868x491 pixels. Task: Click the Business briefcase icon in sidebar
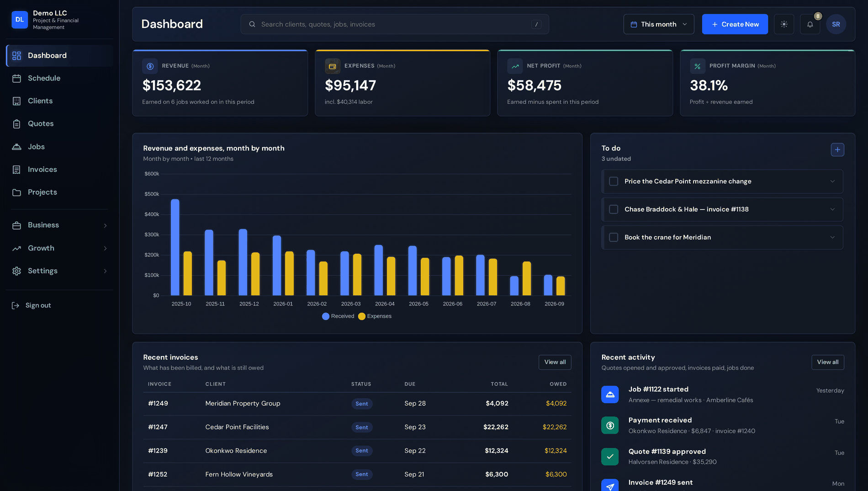pos(17,225)
